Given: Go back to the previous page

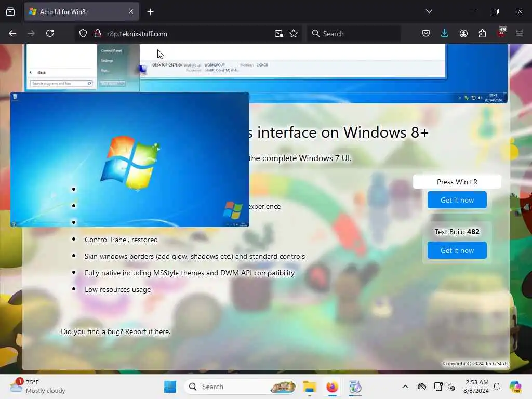Looking at the screenshot, I should coord(12,34).
